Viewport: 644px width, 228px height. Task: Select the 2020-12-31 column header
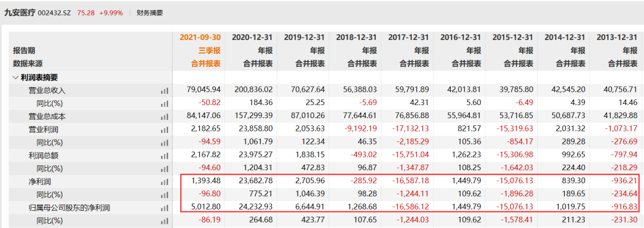tap(253, 38)
